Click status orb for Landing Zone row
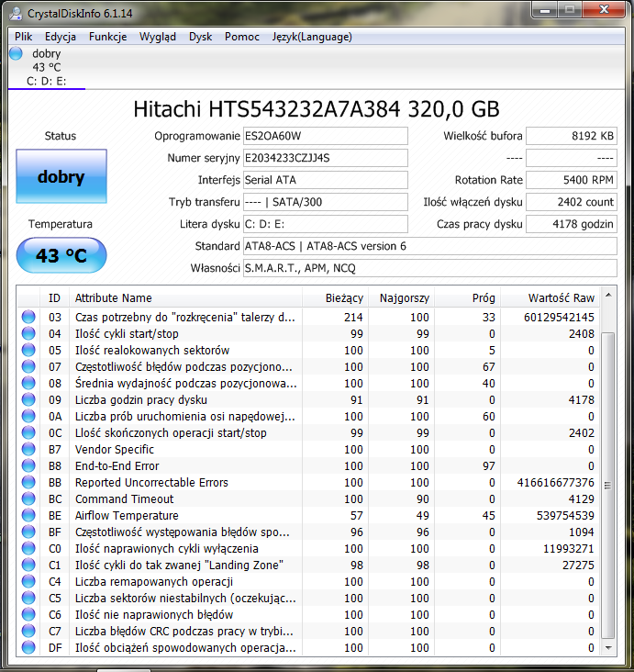 click(28, 565)
